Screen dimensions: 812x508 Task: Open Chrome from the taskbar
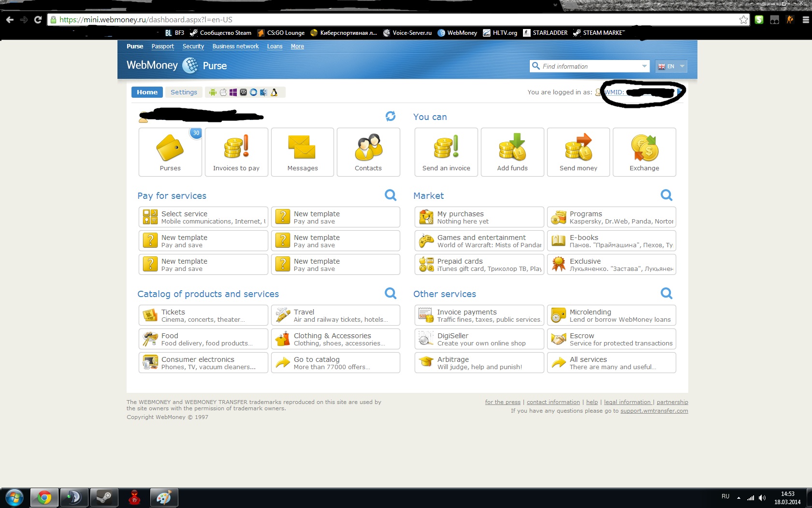pyautogui.click(x=44, y=497)
